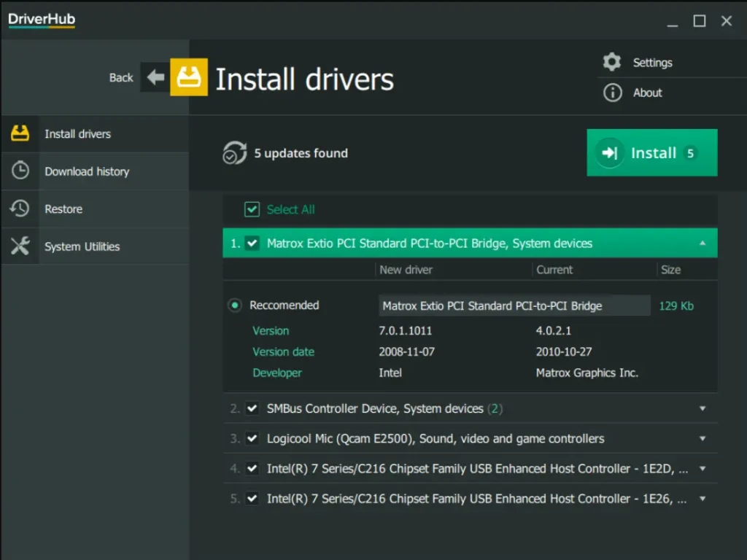Toggle the Select All checkbox
747x560 pixels.
[252, 209]
